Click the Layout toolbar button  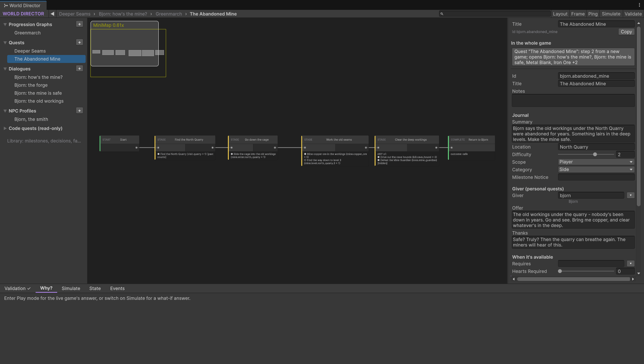(x=560, y=14)
